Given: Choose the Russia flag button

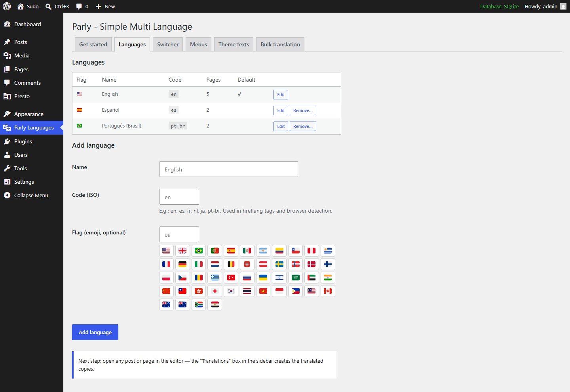Looking at the screenshot, I should point(247,278).
